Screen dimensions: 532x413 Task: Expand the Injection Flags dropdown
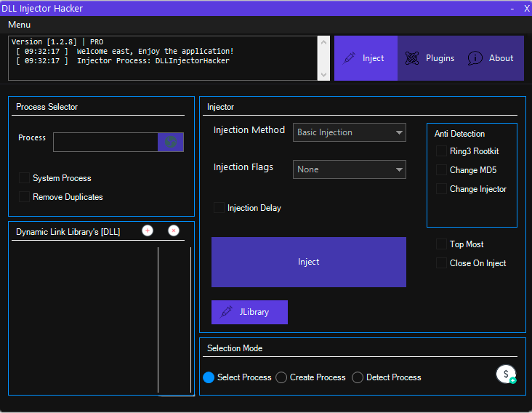350,169
